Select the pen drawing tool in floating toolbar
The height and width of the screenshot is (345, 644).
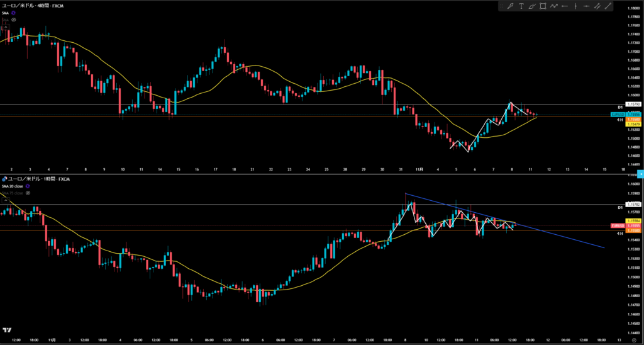point(511,6)
